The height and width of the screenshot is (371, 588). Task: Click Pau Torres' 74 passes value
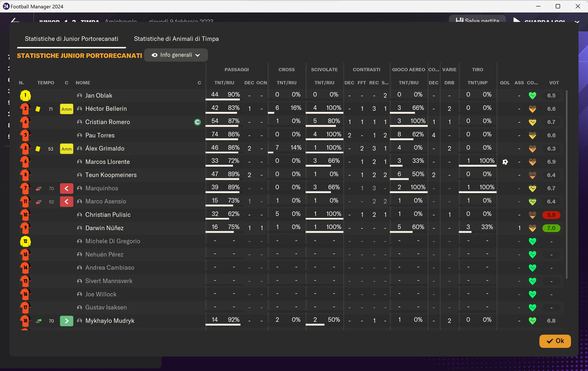[x=215, y=134]
